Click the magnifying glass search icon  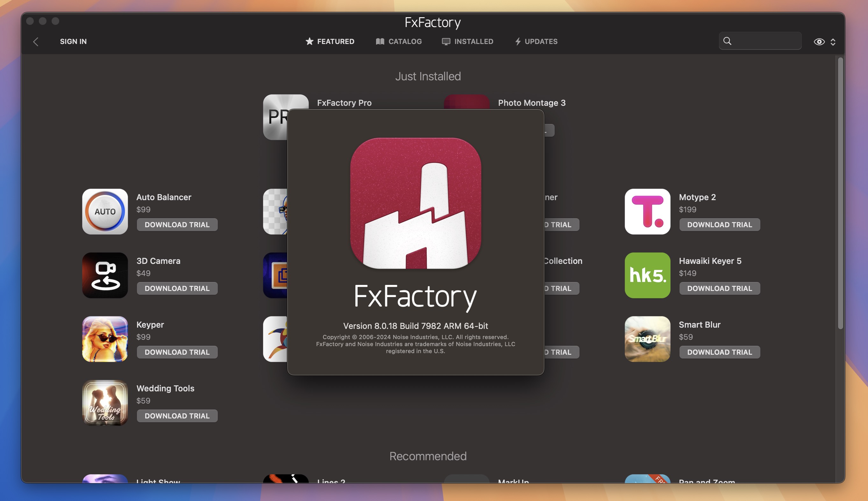pos(727,41)
